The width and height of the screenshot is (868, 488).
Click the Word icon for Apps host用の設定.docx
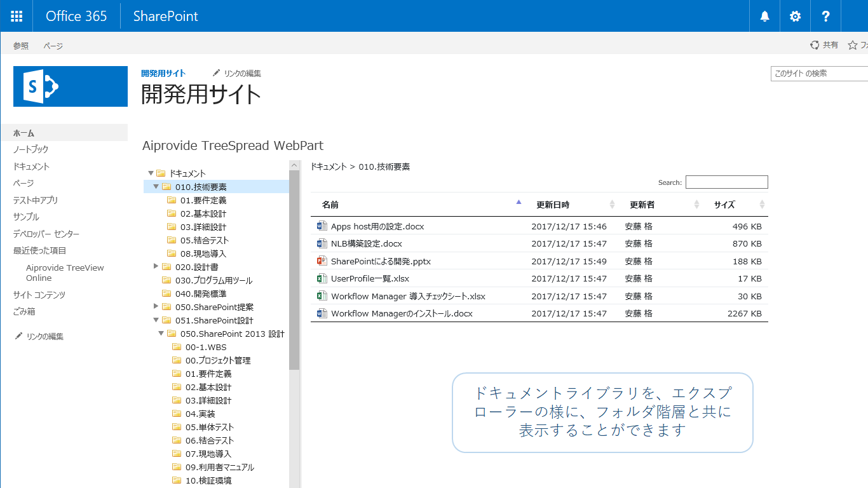(x=322, y=226)
